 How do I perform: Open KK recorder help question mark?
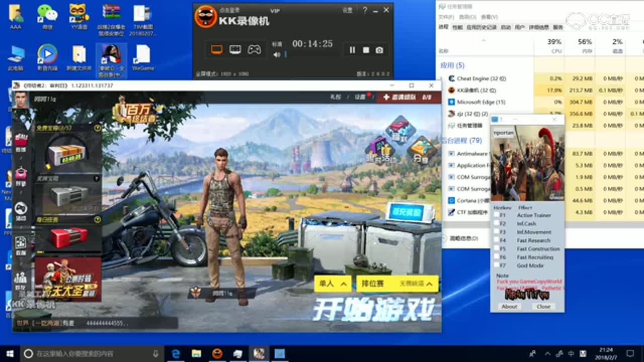[365, 10]
